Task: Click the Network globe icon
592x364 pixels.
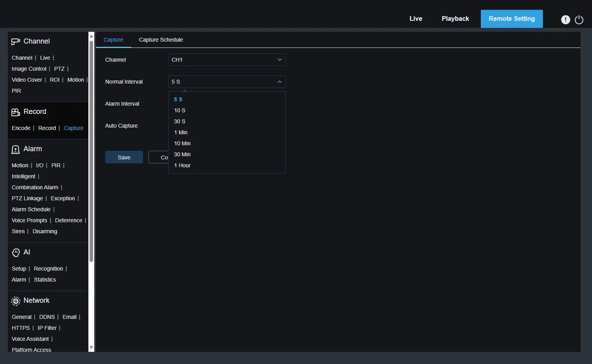Action: (16, 301)
